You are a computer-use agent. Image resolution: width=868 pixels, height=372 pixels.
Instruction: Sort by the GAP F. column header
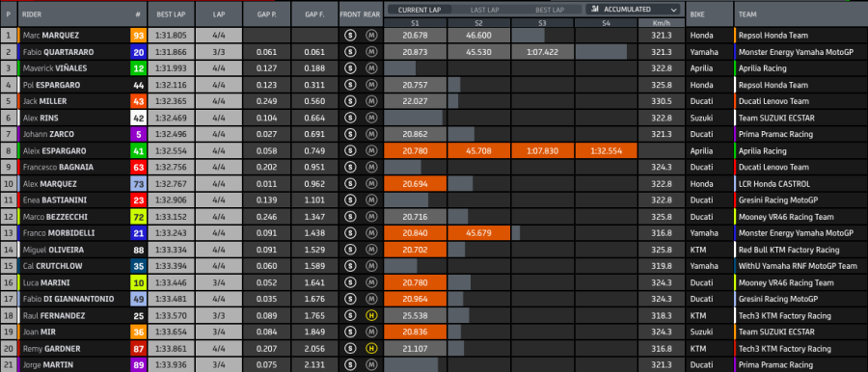coord(314,14)
